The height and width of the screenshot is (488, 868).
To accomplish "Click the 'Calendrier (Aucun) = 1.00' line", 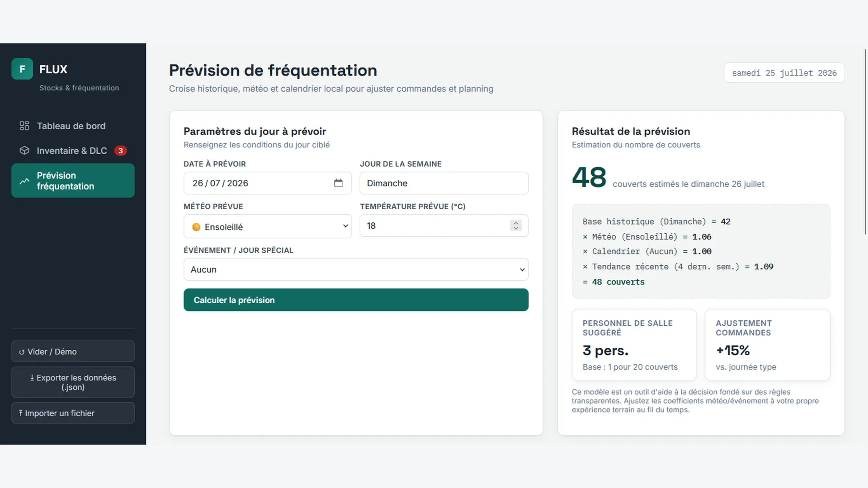I will coord(647,251).
